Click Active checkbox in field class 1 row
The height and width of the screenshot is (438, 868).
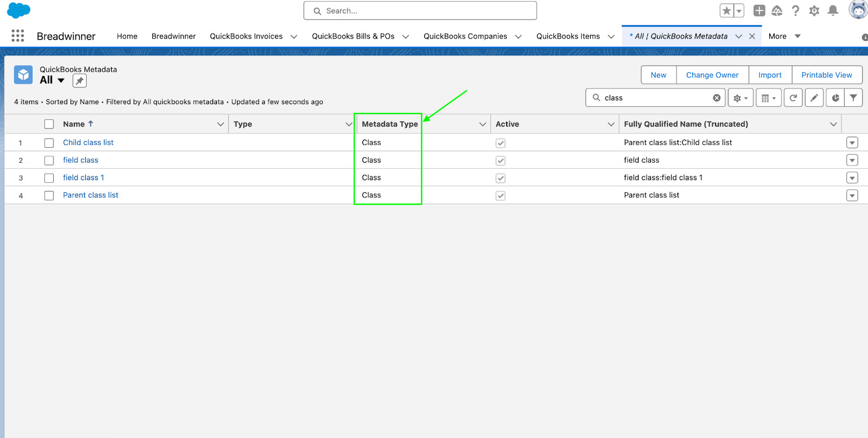coord(501,178)
